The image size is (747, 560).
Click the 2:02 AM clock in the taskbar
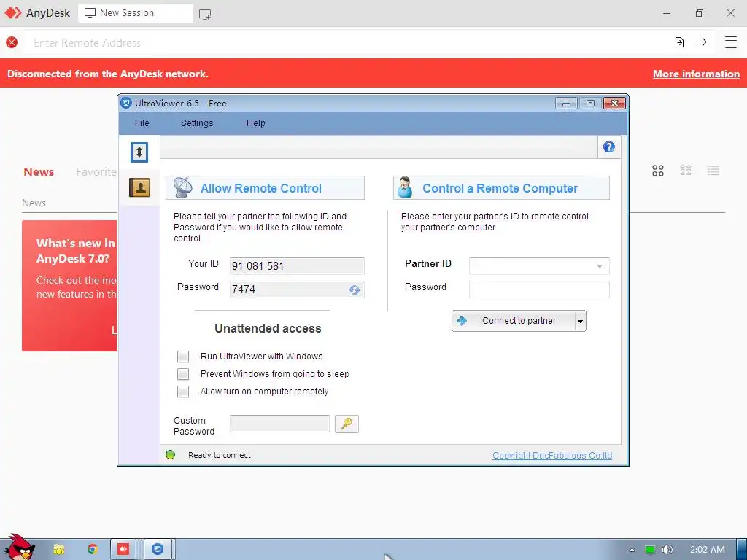point(708,550)
